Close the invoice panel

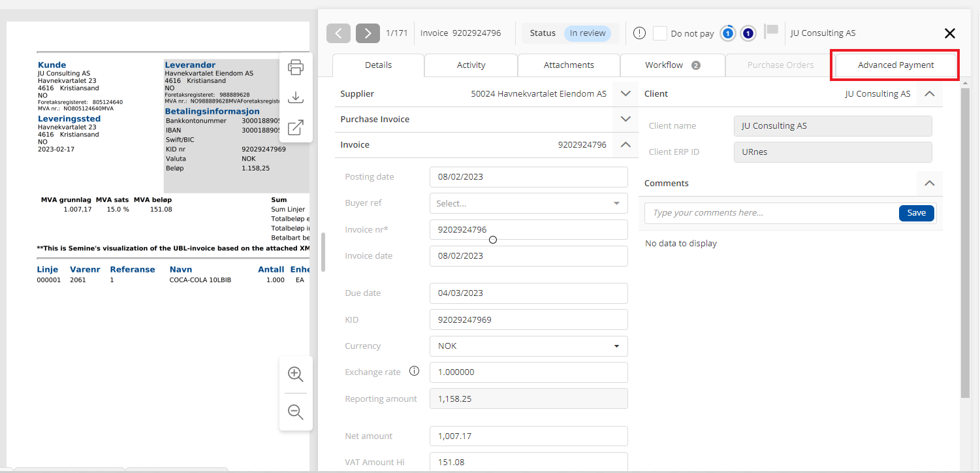click(949, 33)
